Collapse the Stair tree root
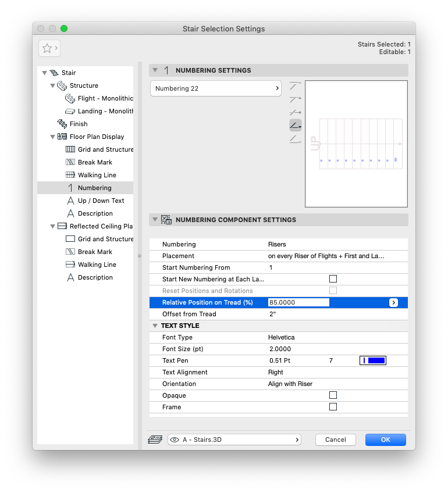448x493 pixels. [x=45, y=73]
